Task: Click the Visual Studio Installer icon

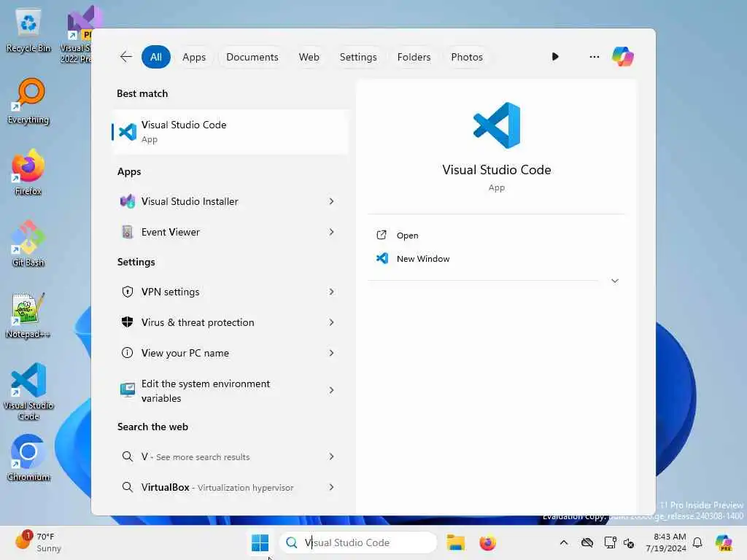Action: pos(127,201)
